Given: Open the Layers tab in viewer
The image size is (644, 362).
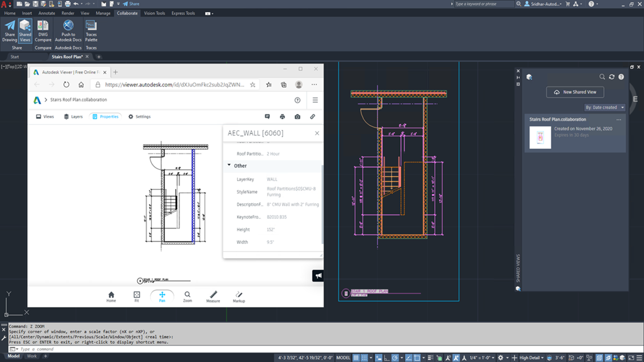Looking at the screenshot, I should tap(73, 117).
